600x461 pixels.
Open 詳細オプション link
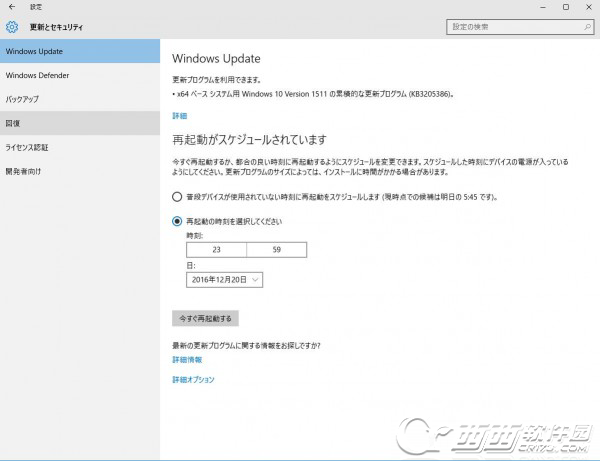pyautogui.click(x=193, y=380)
